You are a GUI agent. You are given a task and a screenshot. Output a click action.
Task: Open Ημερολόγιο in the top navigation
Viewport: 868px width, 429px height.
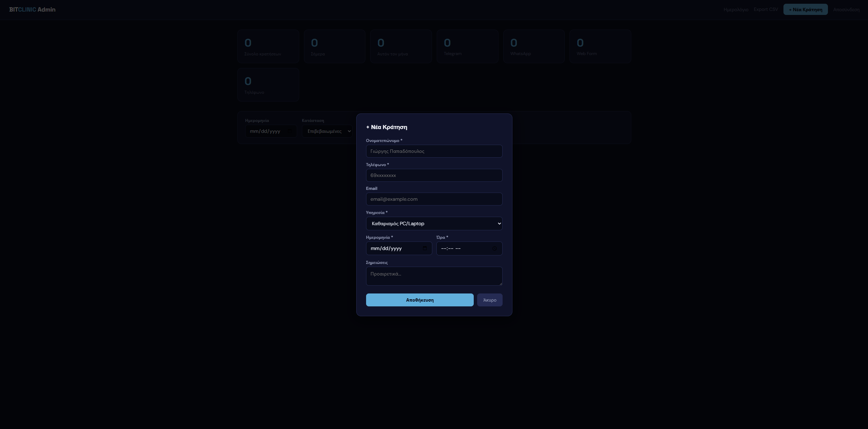[736, 10]
